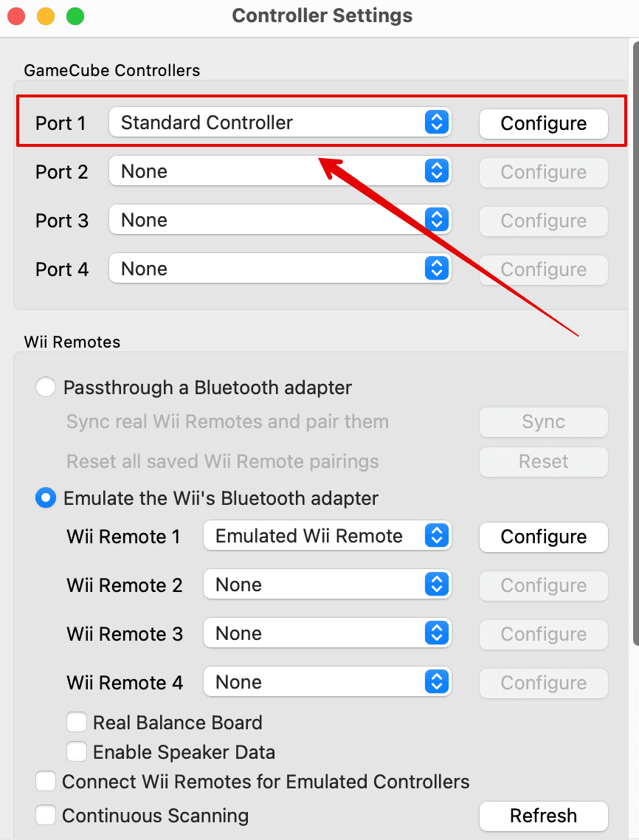Select Emulate the Wii's Bluetooth adapter
This screenshot has height=840, width=639.
pyautogui.click(x=46, y=498)
